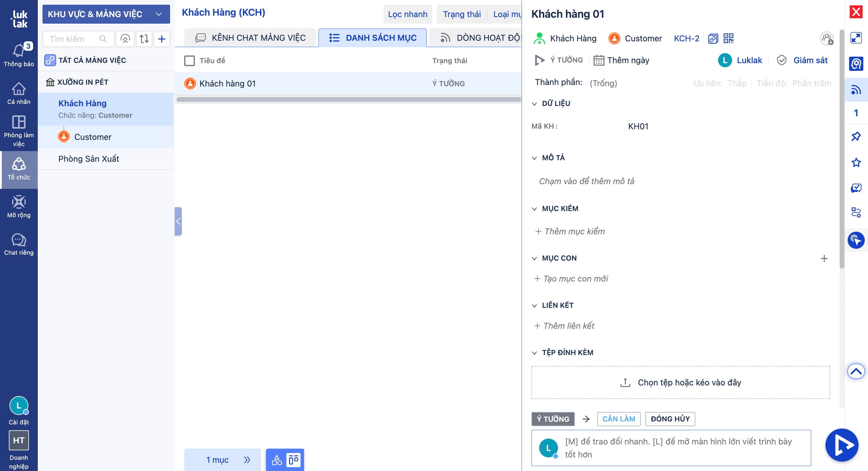
Task: Click the pin icon in right sidebar
Action: point(856,136)
